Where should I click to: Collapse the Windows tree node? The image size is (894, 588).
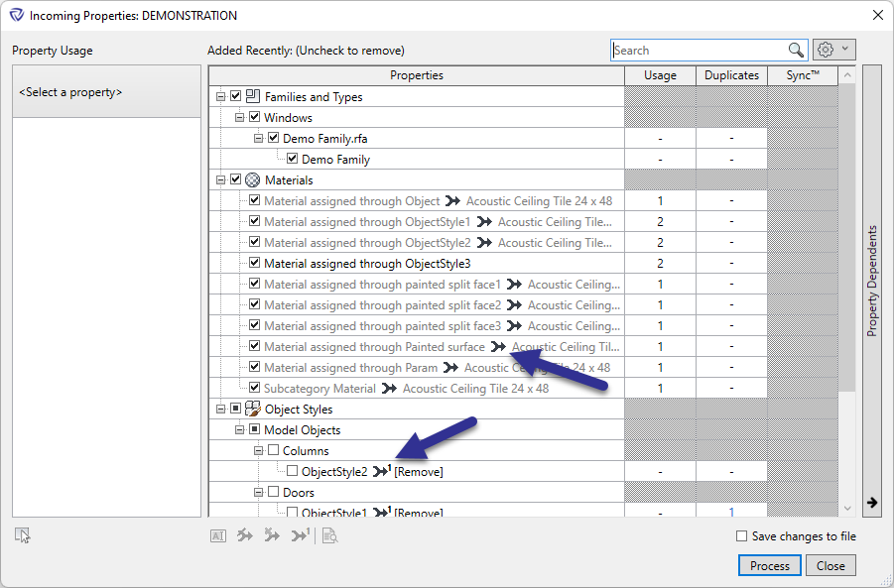(239, 117)
